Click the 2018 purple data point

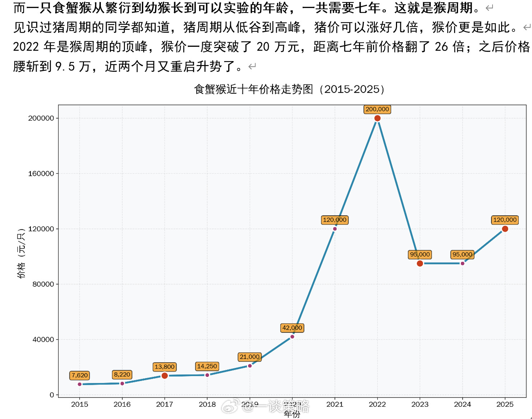coord(207,375)
